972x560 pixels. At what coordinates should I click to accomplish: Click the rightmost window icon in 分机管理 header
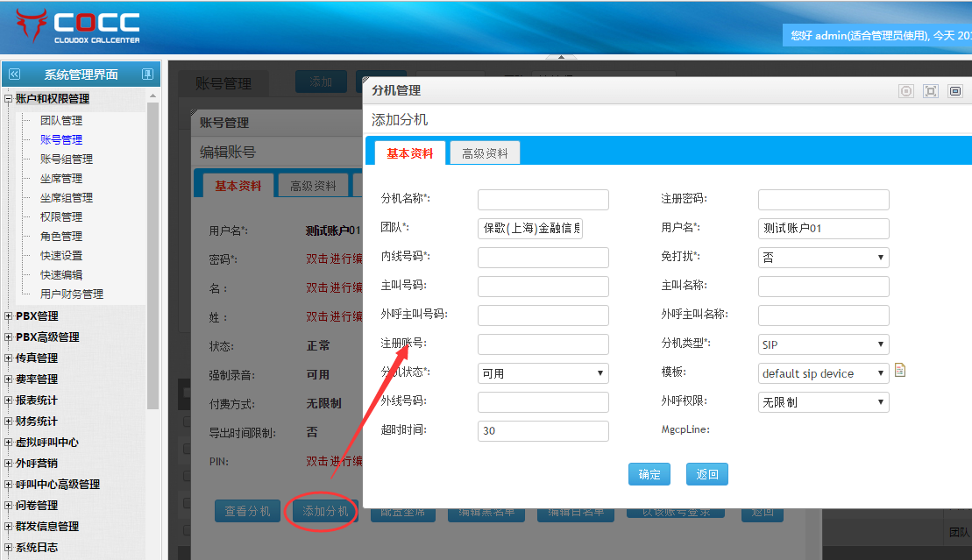coord(955,91)
